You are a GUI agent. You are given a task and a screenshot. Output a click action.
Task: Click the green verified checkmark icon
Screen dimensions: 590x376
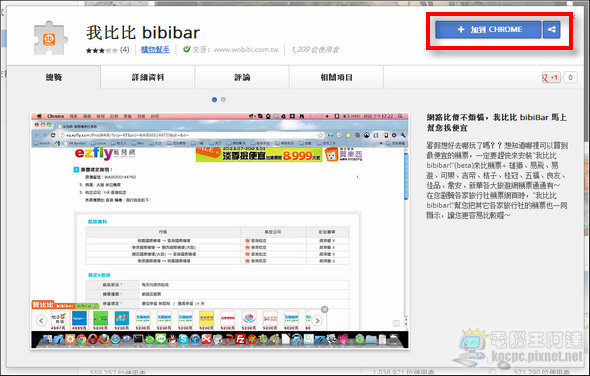pos(187,49)
